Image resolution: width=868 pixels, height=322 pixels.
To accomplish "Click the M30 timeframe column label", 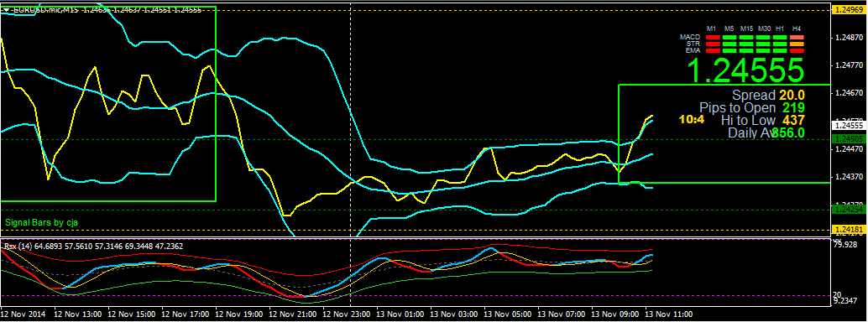I will click(x=765, y=29).
